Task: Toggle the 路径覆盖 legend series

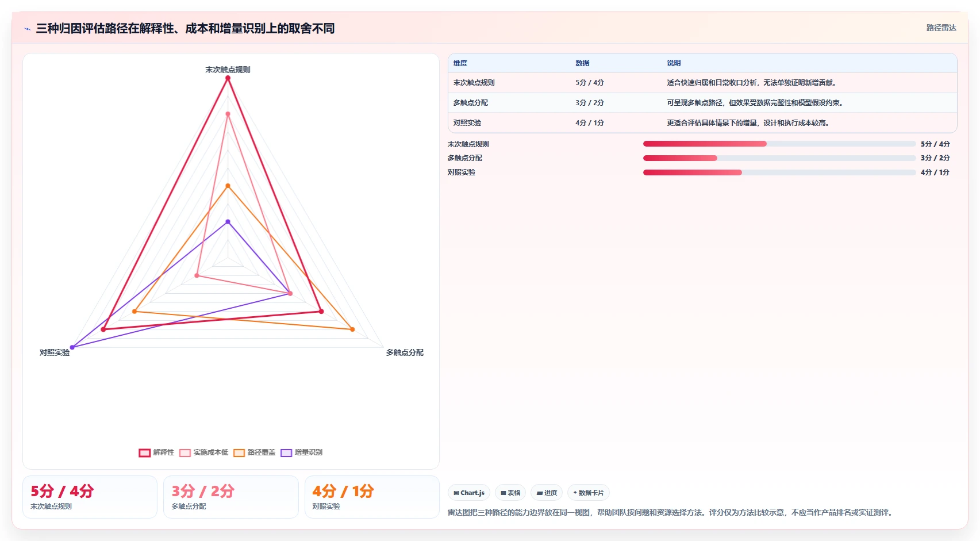Action: 254,452
